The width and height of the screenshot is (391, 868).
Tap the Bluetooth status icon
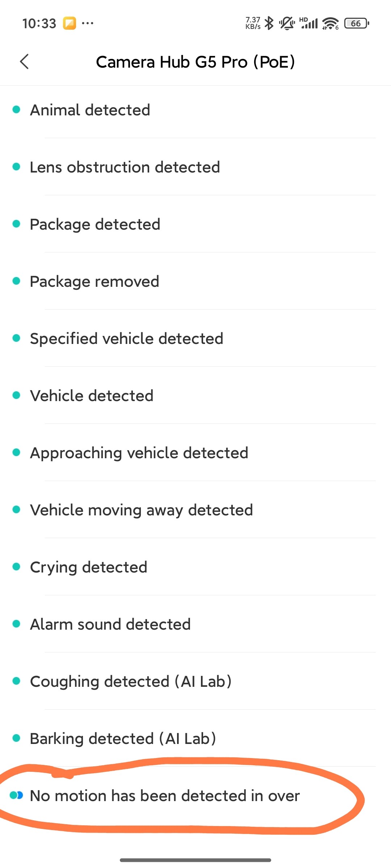tap(269, 24)
